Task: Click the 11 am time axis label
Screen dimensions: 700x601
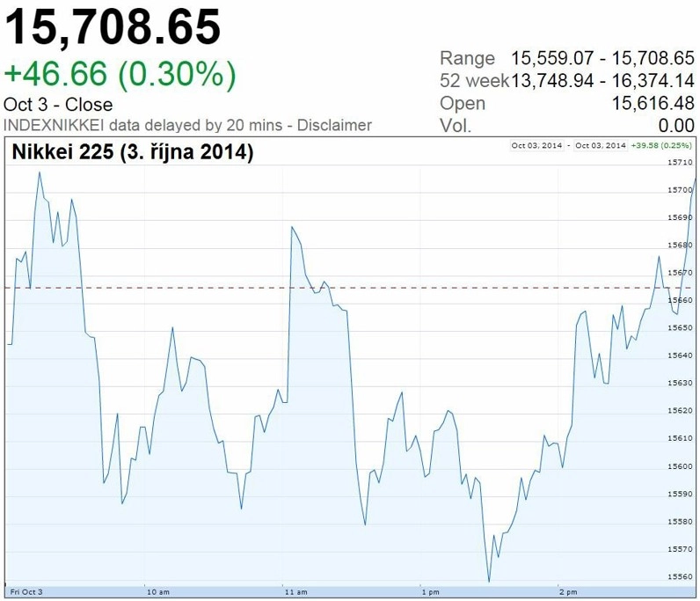Action: pyautogui.click(x=296, y=592)
